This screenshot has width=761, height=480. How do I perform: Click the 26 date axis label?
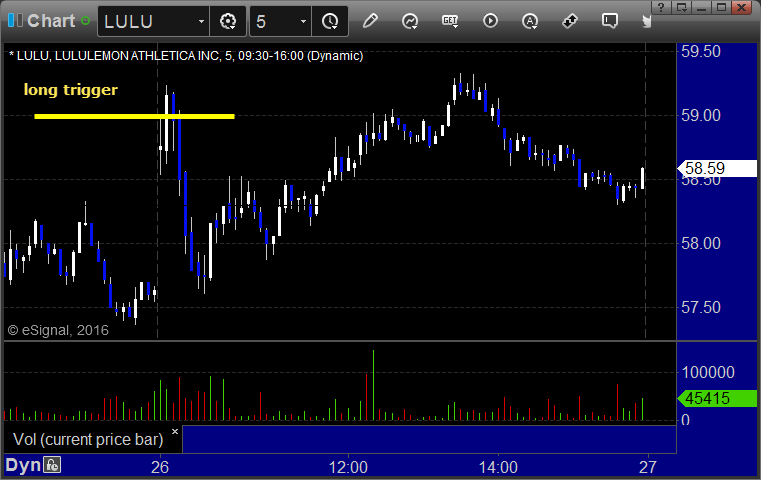point(160,467)
